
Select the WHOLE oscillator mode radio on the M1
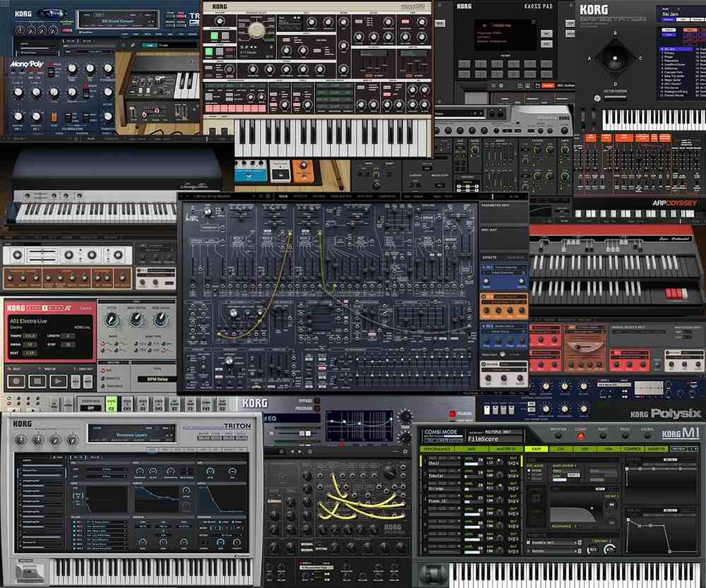[529, 470]
